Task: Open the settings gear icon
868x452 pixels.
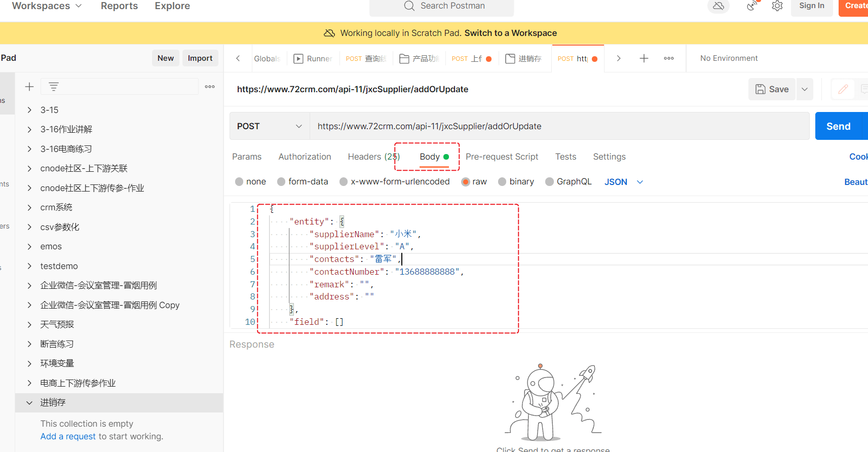Action: point(777,6)
